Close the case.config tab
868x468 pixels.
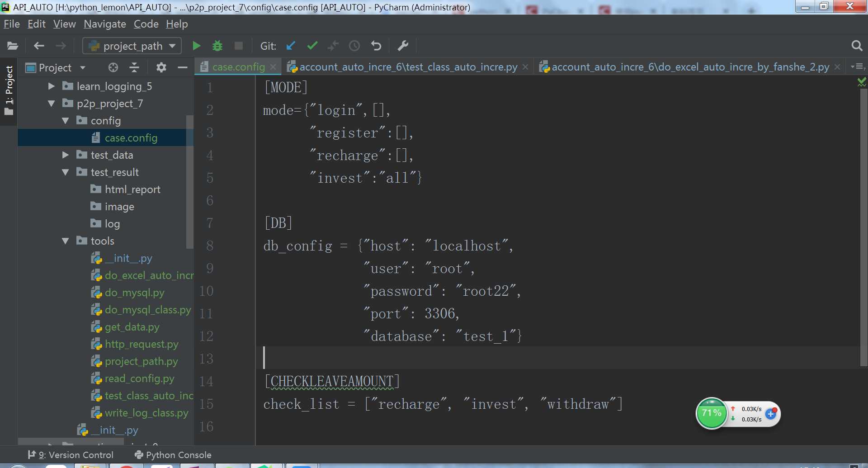[273, 67]
